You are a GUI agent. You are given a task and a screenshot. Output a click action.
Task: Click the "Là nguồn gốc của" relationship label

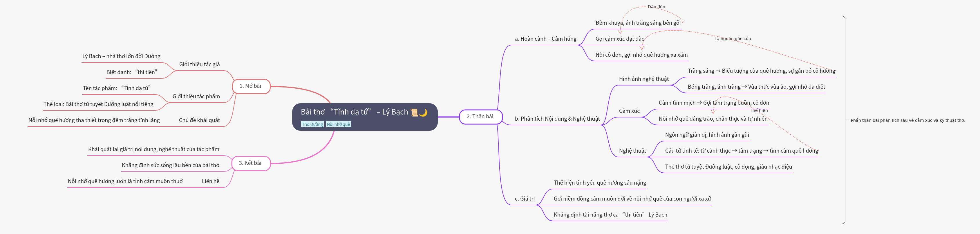pyautogui.click(x=732, y=38)
